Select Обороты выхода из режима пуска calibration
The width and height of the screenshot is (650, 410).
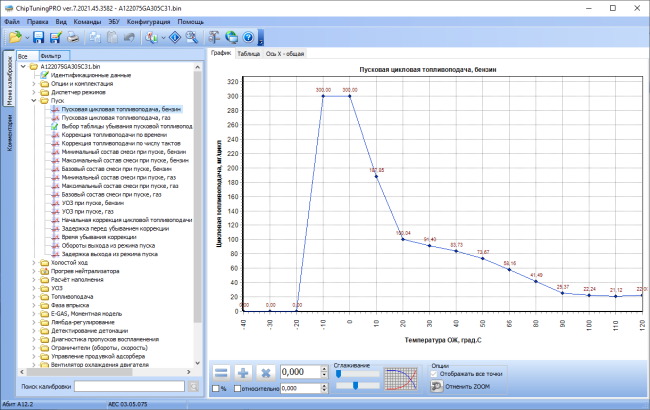(x=108, y=246)
